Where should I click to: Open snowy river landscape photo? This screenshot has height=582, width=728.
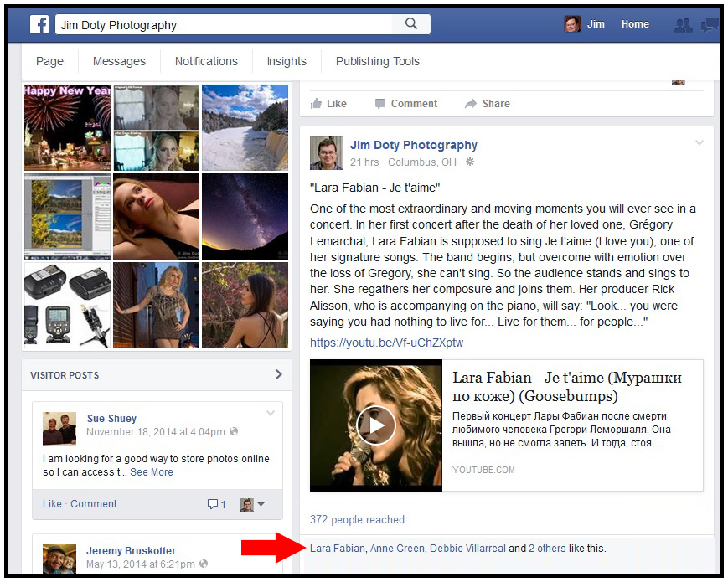click(x=245, y=127)
